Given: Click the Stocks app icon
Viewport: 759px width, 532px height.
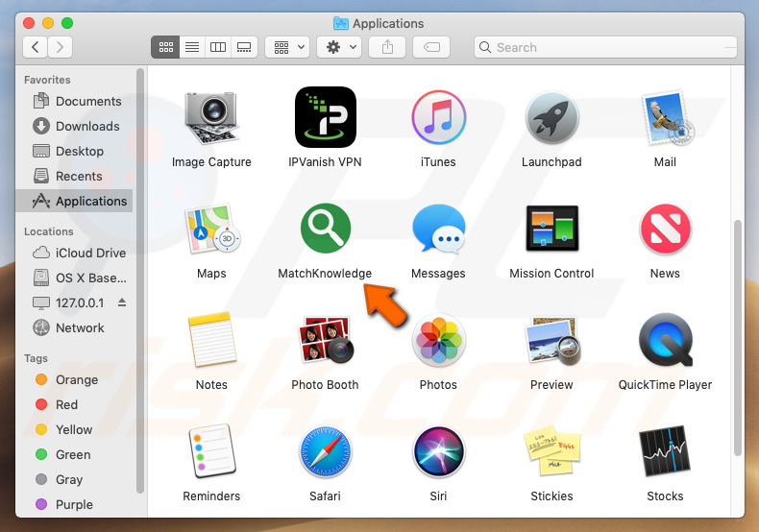Looking at the screenshot, I should pyautogui.click(x=665, y=450).
